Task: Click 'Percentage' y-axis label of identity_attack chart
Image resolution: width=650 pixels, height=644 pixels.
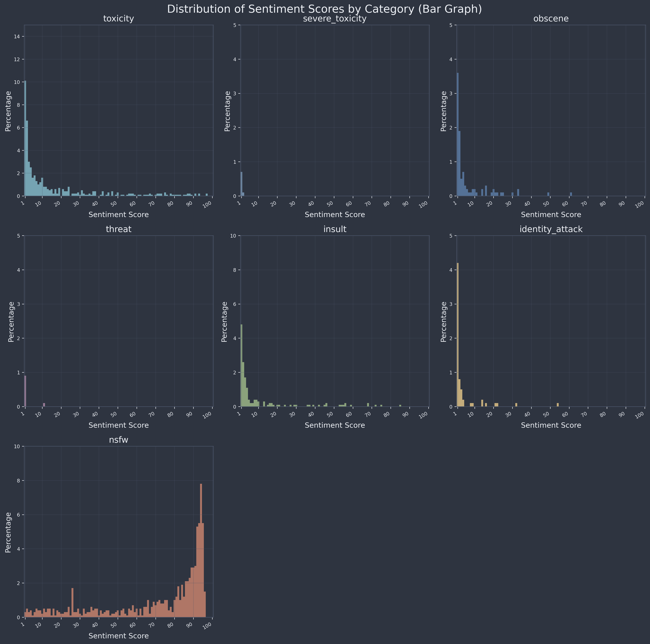Action: click(x=444, y=321)
